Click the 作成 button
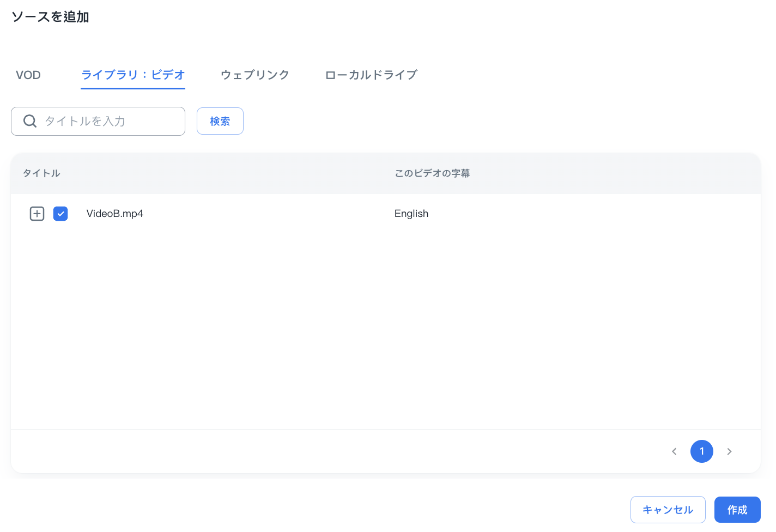The width and height of the screenshot is (776, 532). 737,510
